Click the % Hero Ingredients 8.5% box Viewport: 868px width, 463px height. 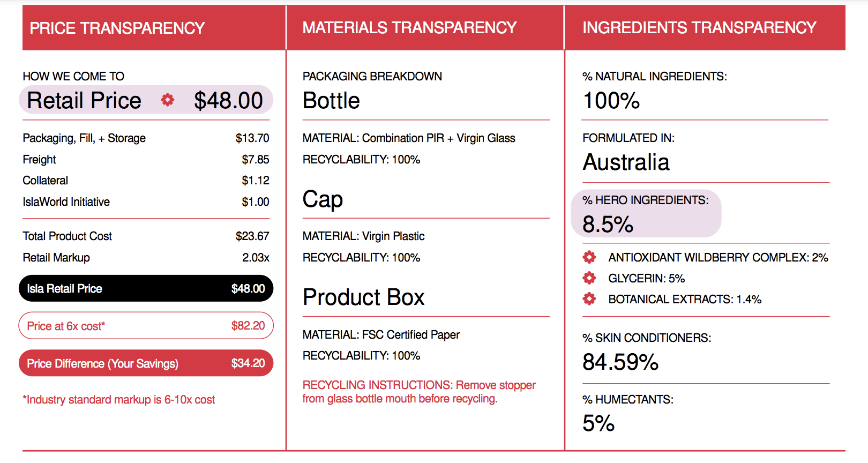tap(646, 213)
